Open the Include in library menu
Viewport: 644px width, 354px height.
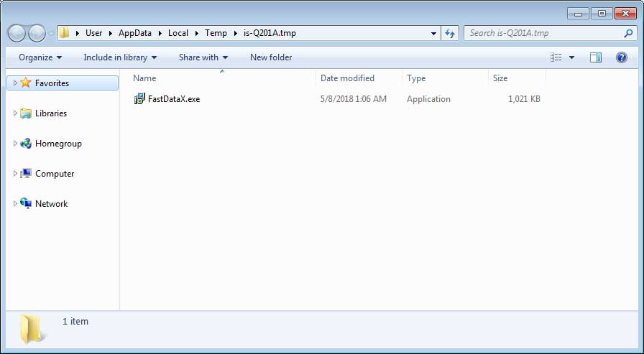[x=119, y=57]
